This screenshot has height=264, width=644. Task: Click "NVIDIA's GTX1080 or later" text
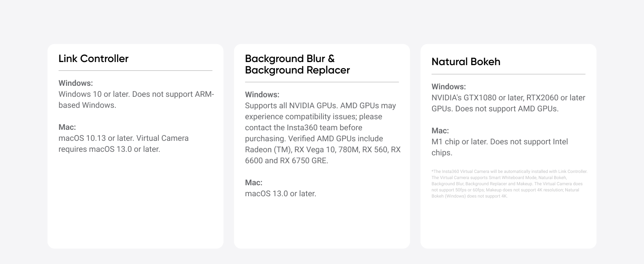point(509,103)
